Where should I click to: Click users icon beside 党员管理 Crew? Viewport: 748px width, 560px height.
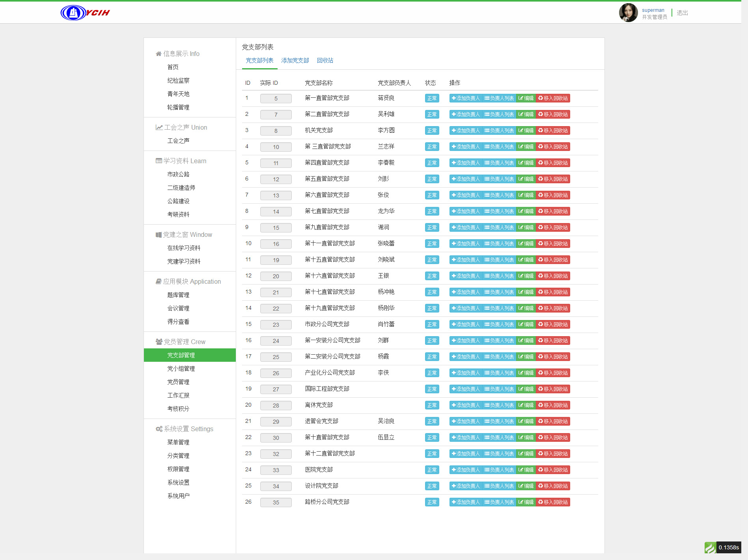[x=159, y=342]
